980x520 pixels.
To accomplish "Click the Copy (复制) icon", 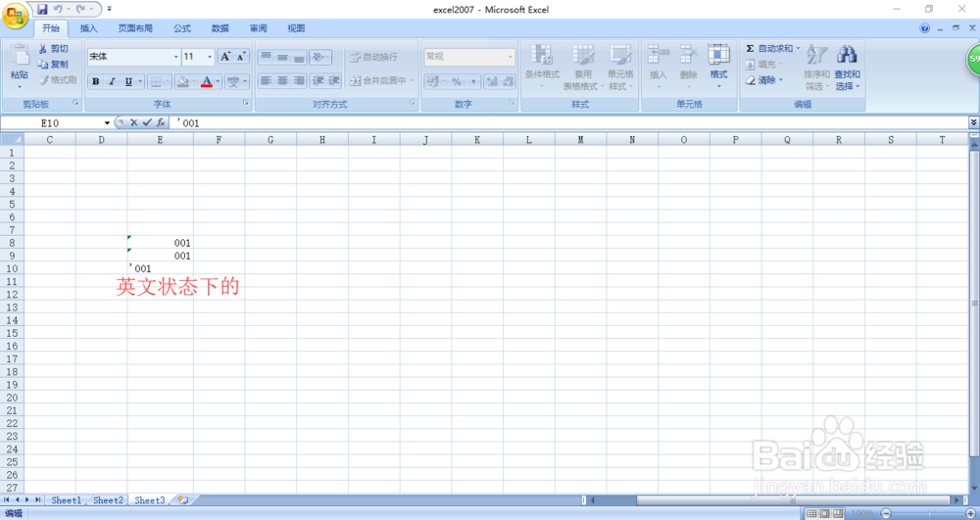I will pos(43,65).
